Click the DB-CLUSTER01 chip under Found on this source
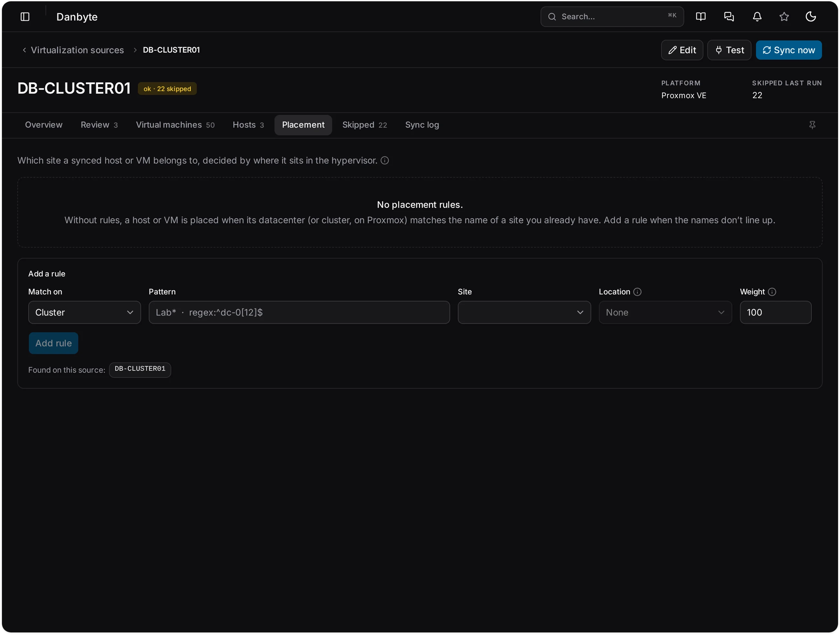The image size is (840, 635). (x=140, y=369)
